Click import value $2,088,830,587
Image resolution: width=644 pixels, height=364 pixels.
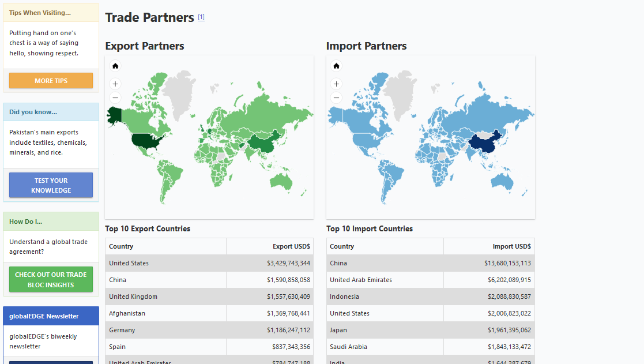[509, 297]
